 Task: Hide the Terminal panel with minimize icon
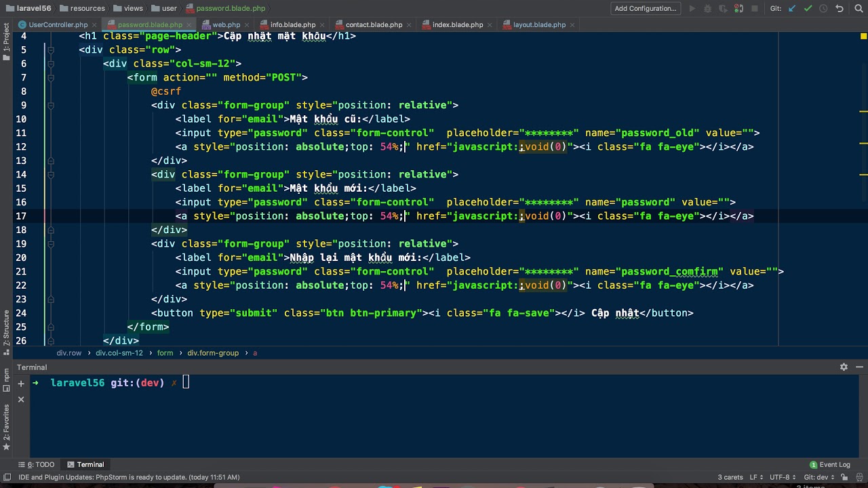pos(859,367)
